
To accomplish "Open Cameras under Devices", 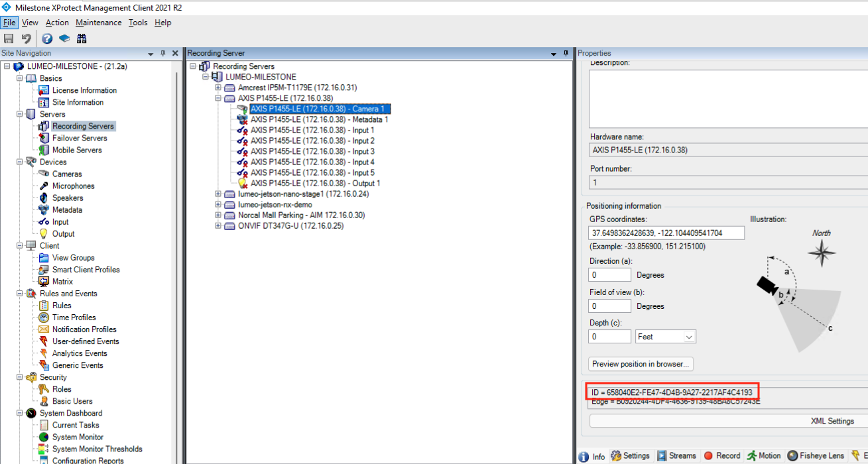I will click(x=67, y=174).
